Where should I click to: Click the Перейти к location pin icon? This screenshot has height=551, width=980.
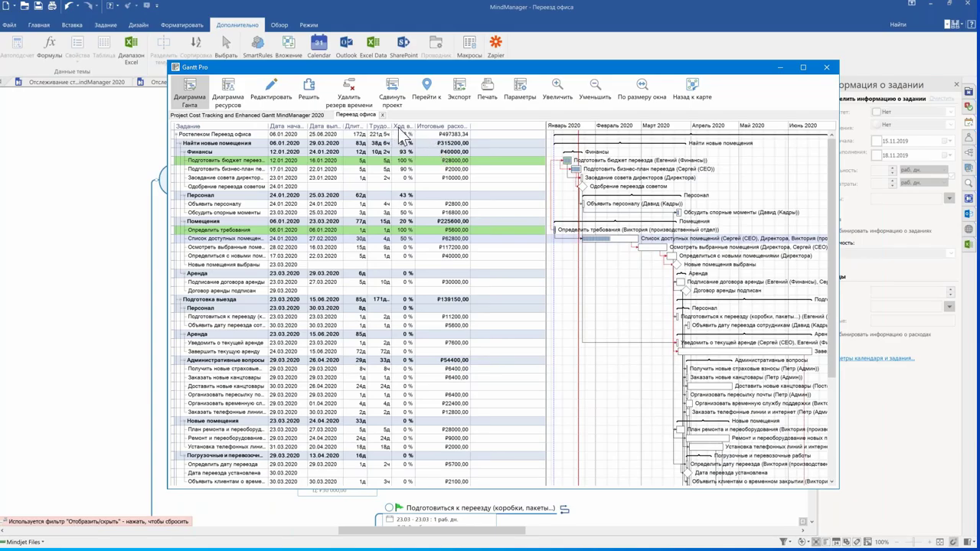(x=426, y=84)
